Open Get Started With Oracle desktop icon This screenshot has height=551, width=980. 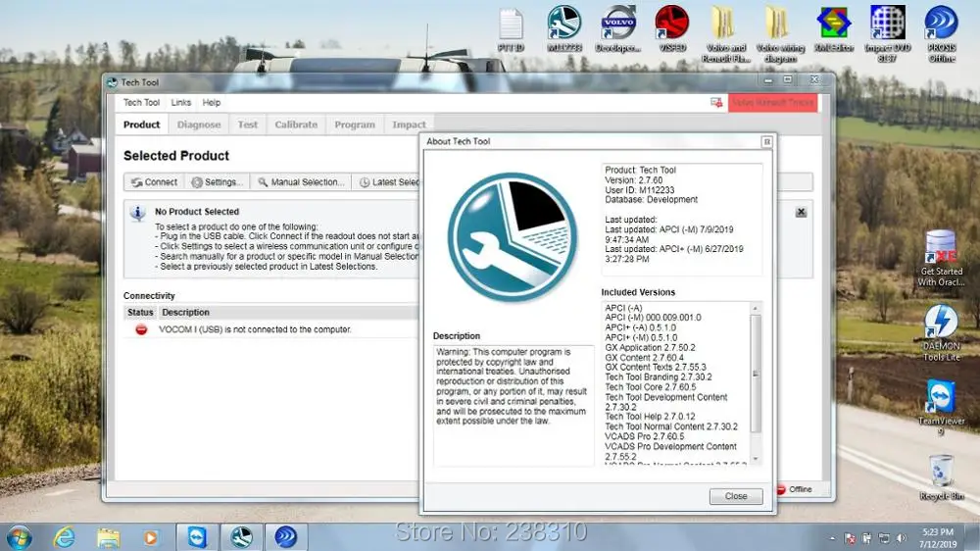941,258
